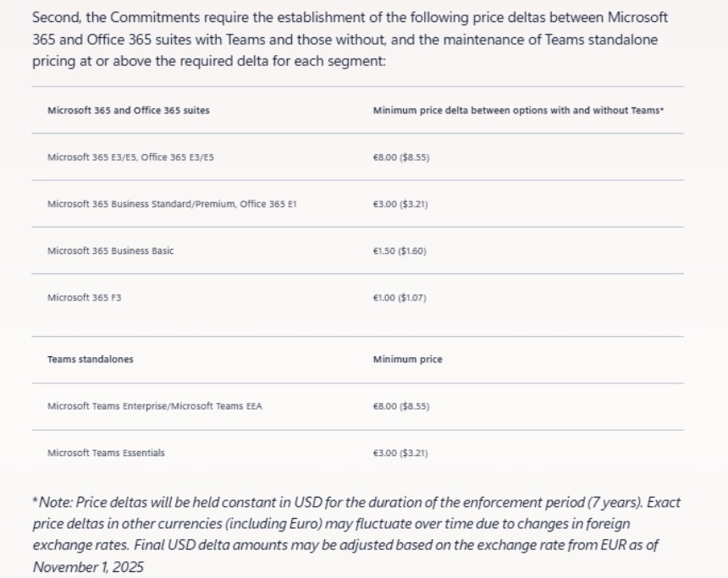Select the 'Business Standard/Premium, Office 365 E1' row label
The image size is (728, 578).
pyautogui.click(x=172, y=204)
